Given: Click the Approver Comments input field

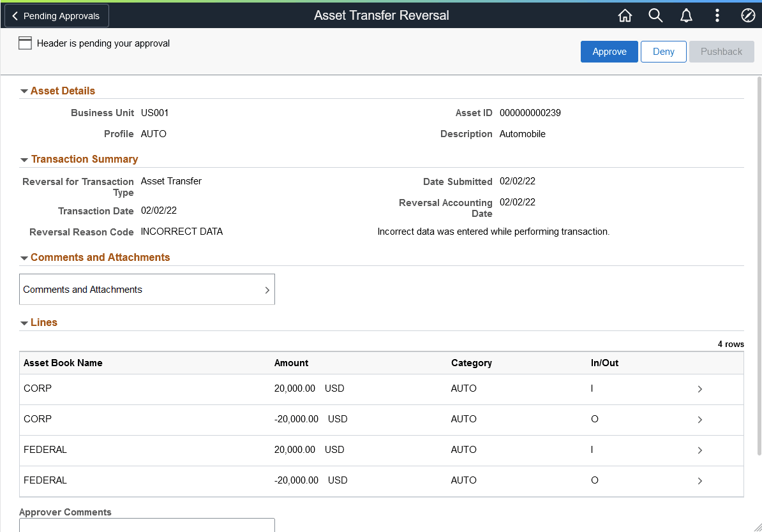Looking at the screenshot, I should click(147, 527).
